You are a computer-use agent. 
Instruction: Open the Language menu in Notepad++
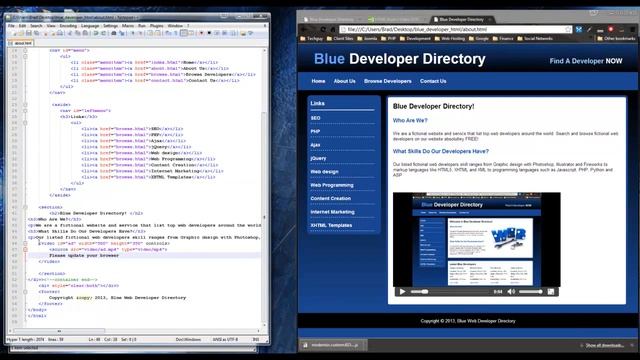pyautogui.click(x=90, y=26)
